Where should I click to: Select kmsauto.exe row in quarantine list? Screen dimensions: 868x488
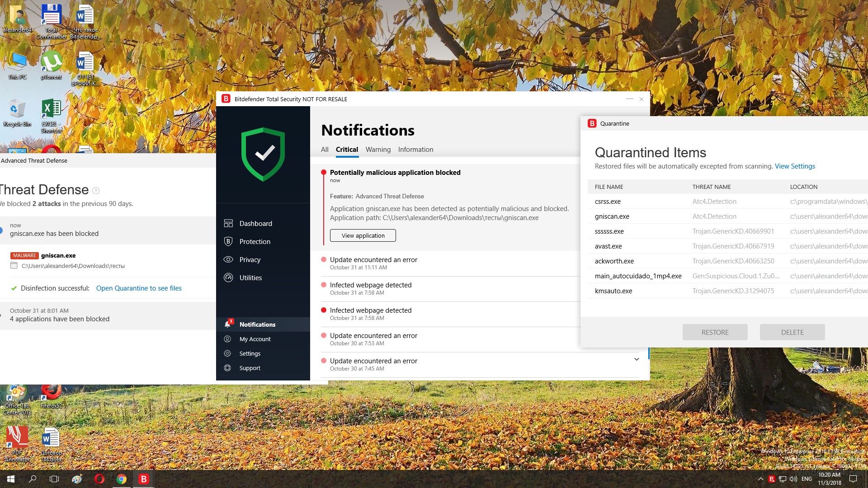(613, 291)
